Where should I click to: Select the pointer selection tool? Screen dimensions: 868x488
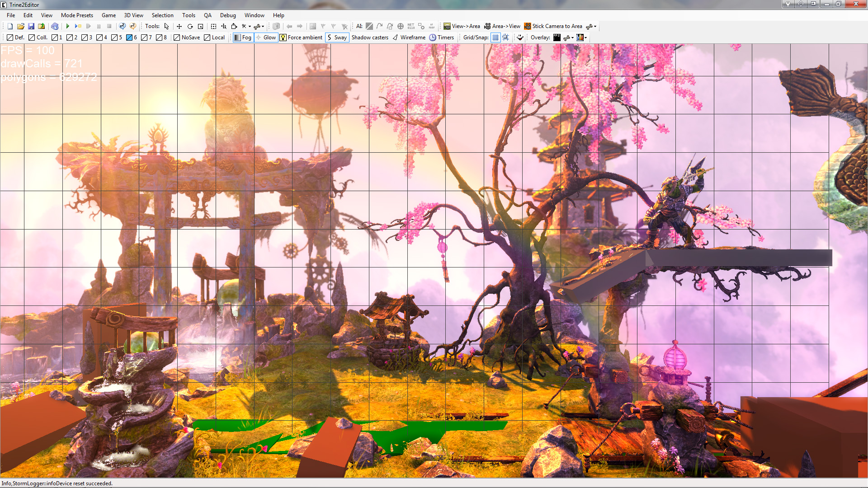[166, 26]
